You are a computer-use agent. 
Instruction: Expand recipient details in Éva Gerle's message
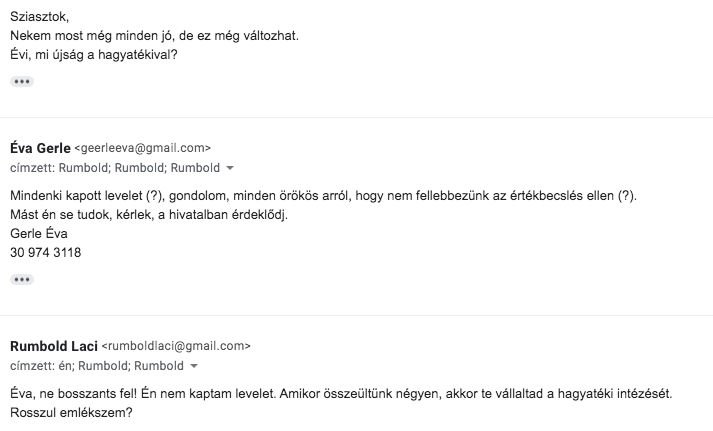tap(230, 168)
